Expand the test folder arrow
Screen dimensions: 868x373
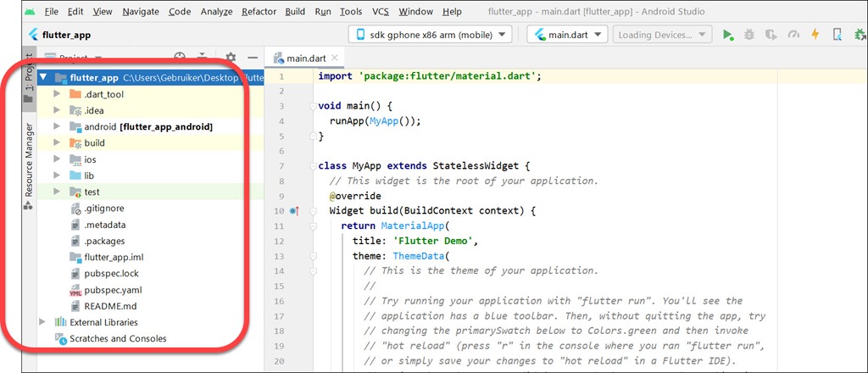(57, 192)
